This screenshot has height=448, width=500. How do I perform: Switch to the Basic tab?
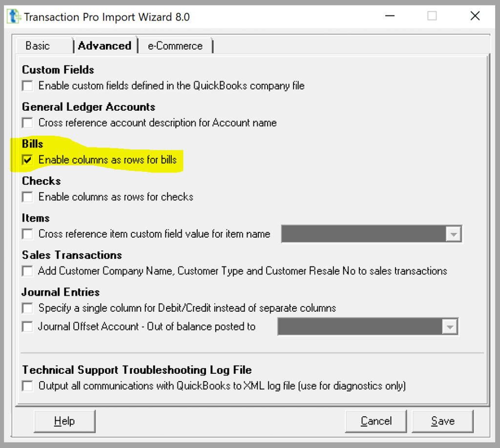point(38,46)
